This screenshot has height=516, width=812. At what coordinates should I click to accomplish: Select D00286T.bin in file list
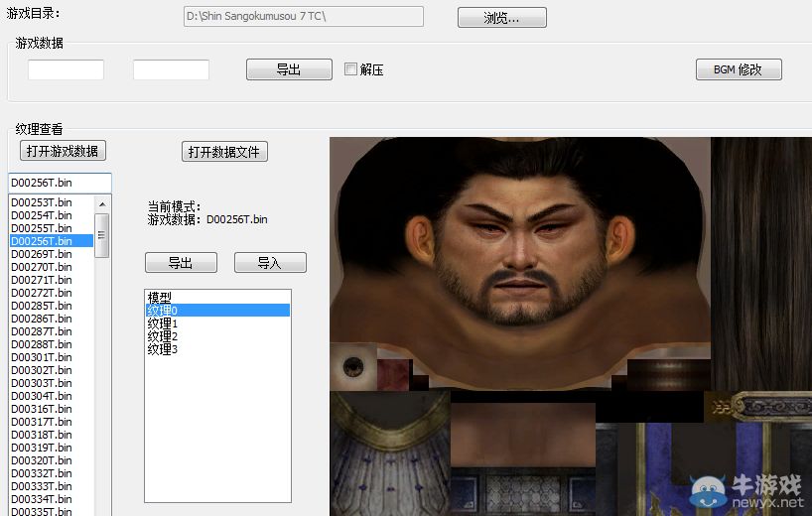click(52, 319)
